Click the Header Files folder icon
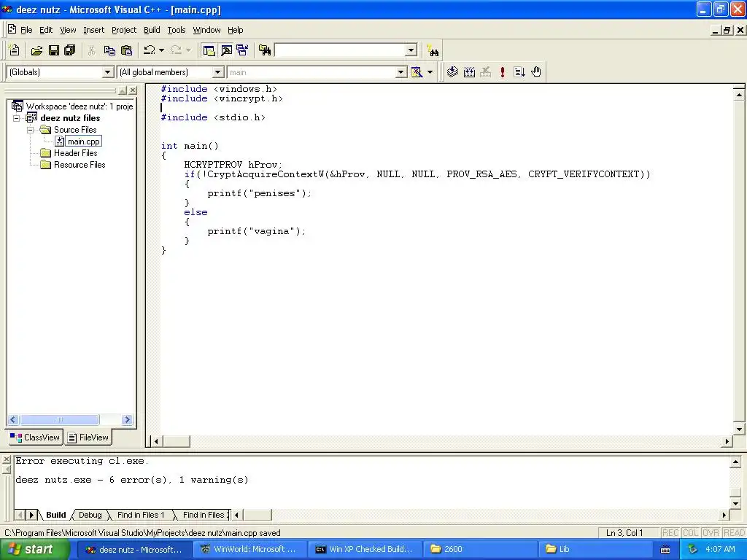Screen dimensions: 747x560 click(46, 153)
